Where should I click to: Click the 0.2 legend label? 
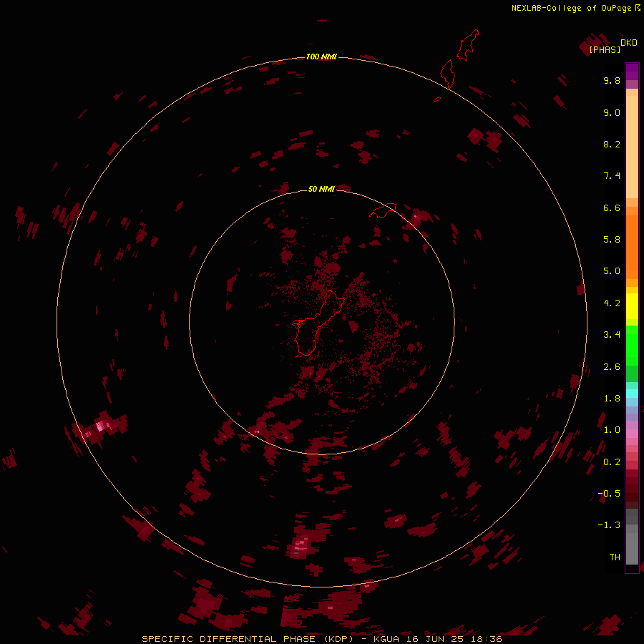click(612, 462)
